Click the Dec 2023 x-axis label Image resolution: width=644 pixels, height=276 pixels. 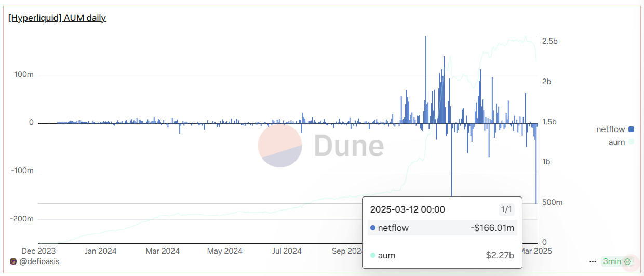pyautogui.click(x=39, y=251)
